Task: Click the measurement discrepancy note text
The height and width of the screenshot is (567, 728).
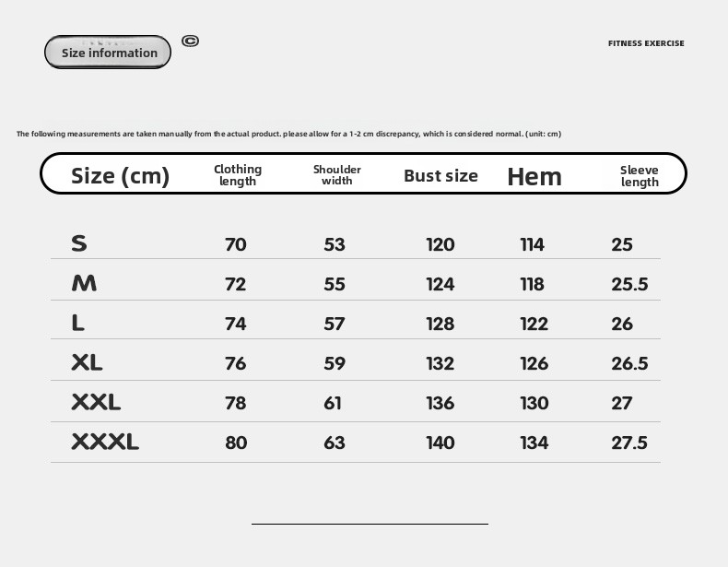Action: [x=288, y=134]
